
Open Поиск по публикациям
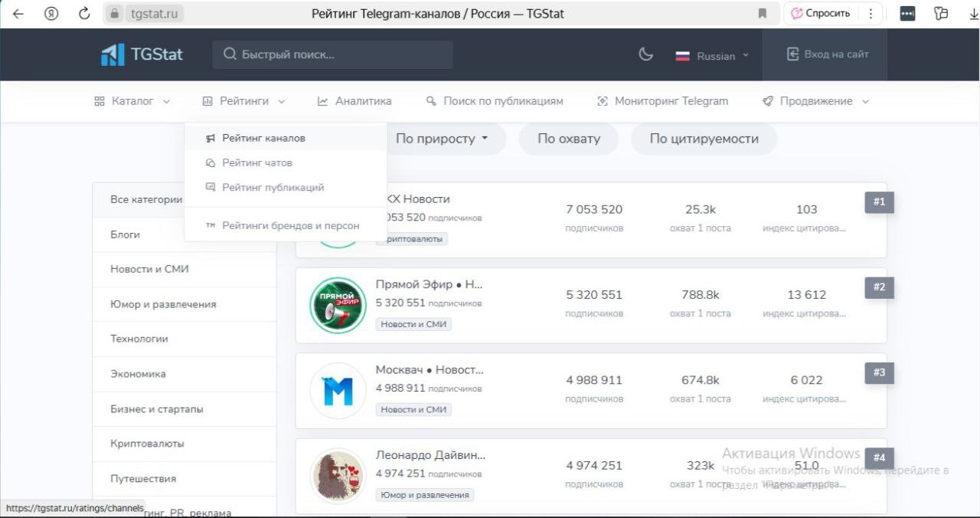pyautogui.click(x=495, y=101)
